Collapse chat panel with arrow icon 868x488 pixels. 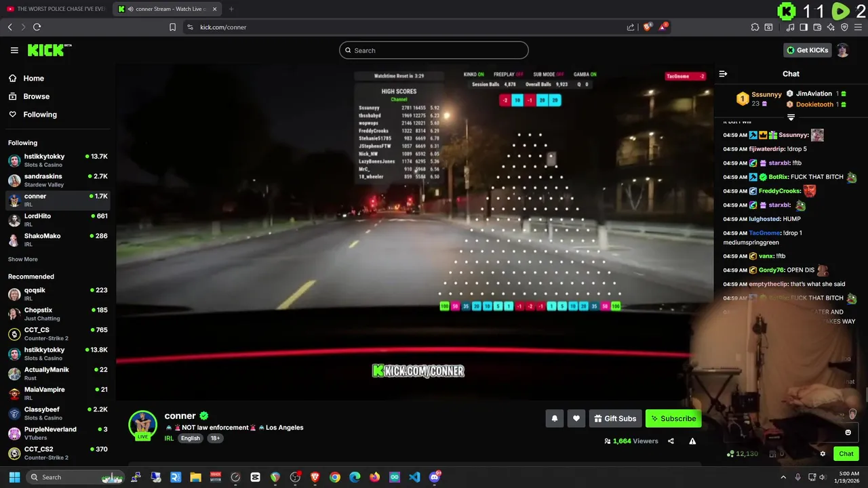coord(723,74)
